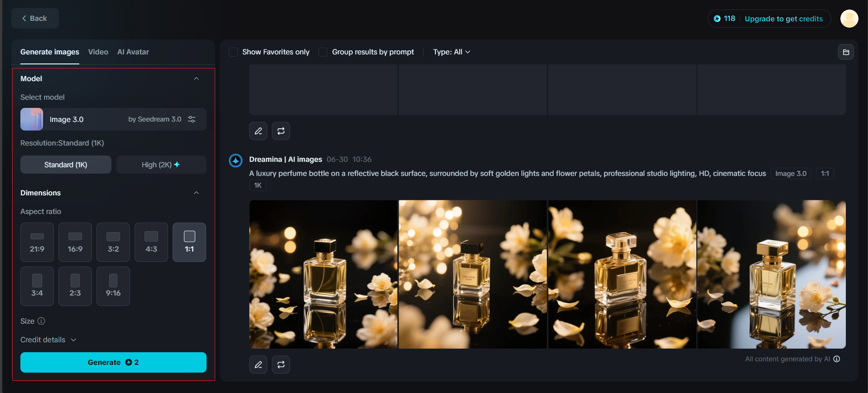Switch to Generate images tab
This screenshot has height=393, width=868.
coord(50,52)
